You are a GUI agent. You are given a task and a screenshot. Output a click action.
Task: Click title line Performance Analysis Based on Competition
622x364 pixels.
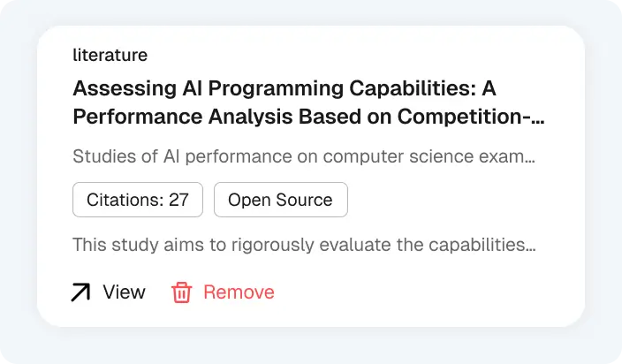point(300,117)
